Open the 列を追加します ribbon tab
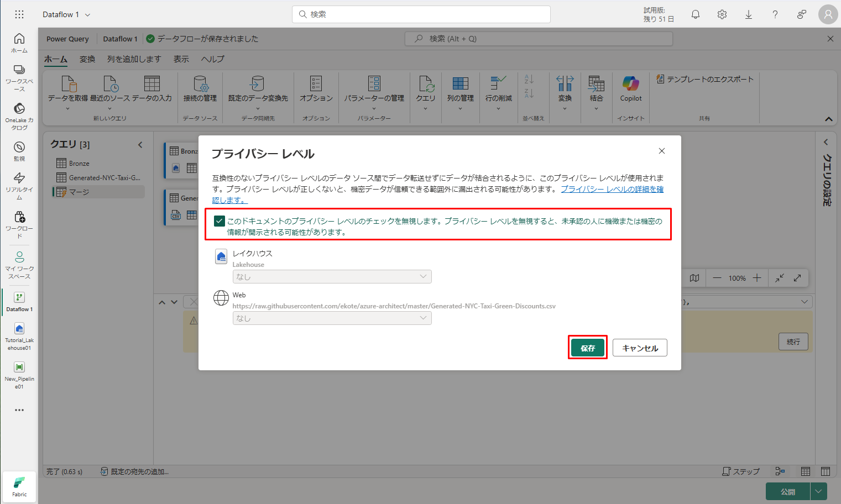Viewport: 841px width, 504px height. click(x=134, y=59)
